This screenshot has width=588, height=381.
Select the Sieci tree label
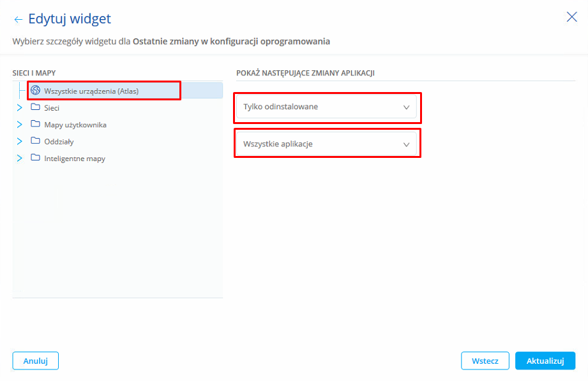(x=52, y=108)
